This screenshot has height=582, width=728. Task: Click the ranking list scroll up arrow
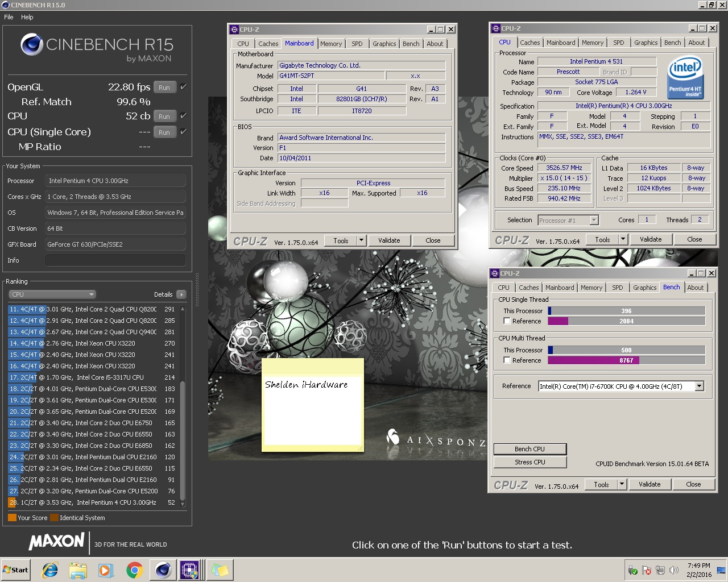(x=183, y=309)
